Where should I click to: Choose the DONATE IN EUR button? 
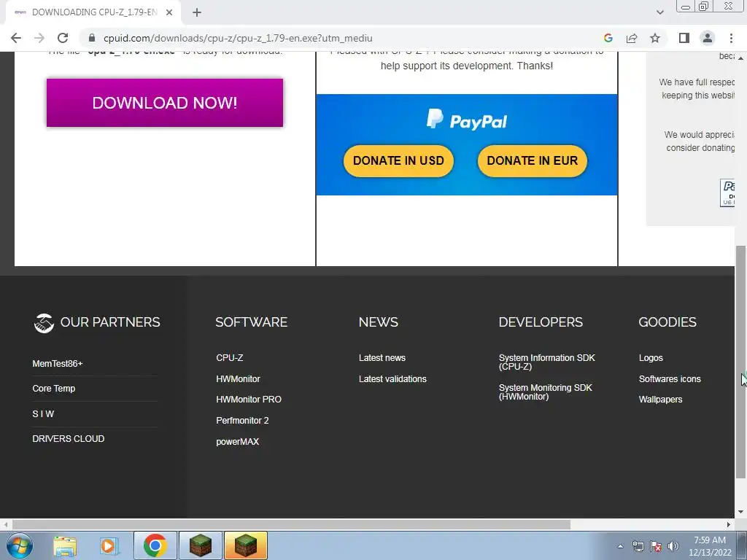tap(532, 161)
